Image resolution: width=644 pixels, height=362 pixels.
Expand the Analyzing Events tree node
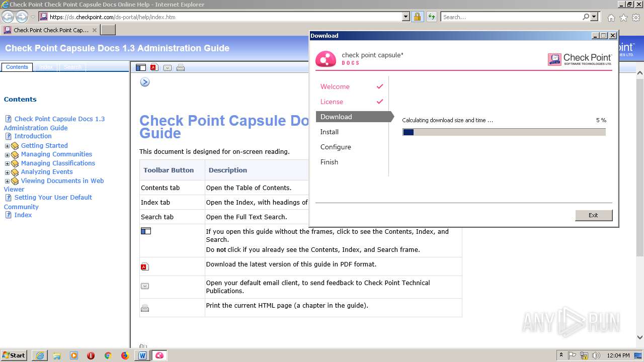(x=7, y=172)
